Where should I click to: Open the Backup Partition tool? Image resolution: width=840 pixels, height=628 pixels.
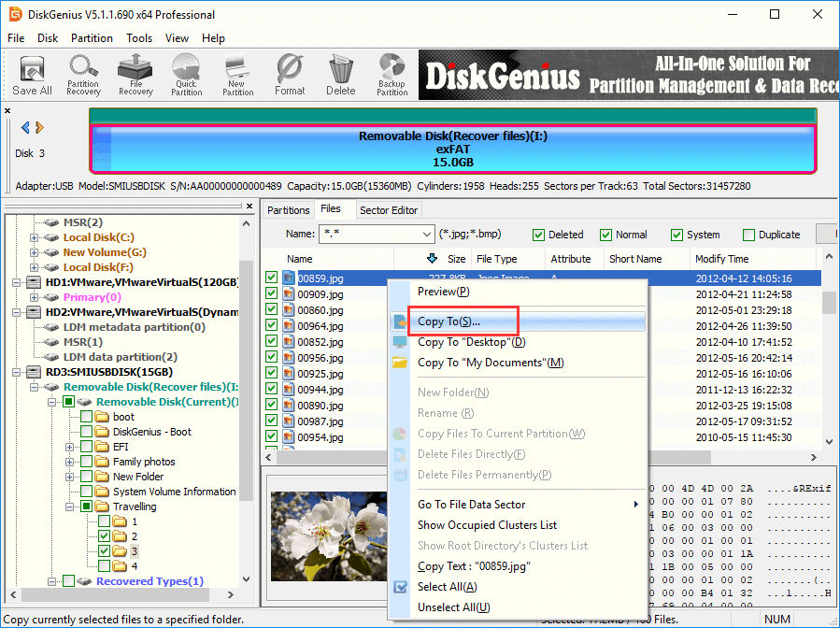[x=392, y=76]
